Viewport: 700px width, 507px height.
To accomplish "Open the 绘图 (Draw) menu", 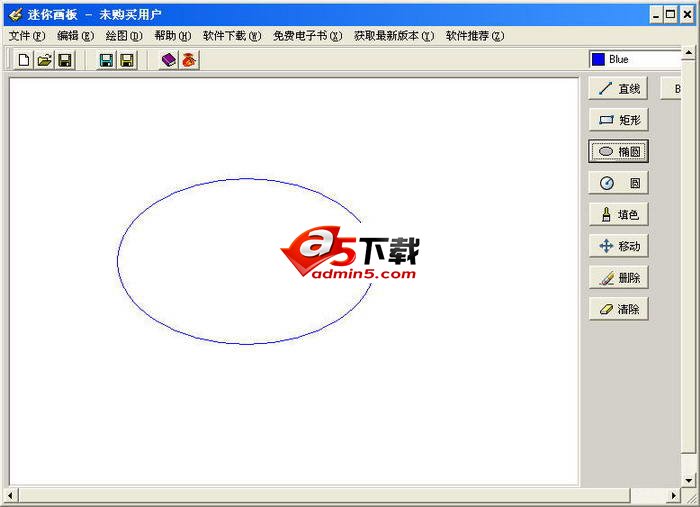I will pos(124,36).
